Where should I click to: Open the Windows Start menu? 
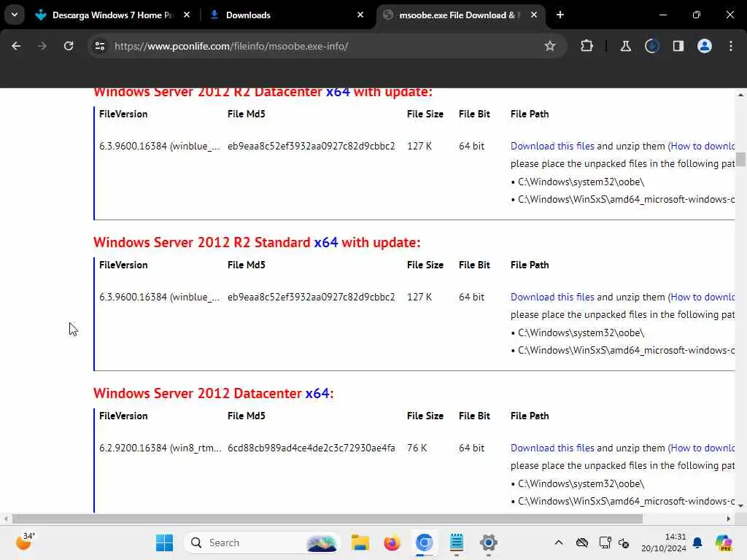[x=164, y=542]
